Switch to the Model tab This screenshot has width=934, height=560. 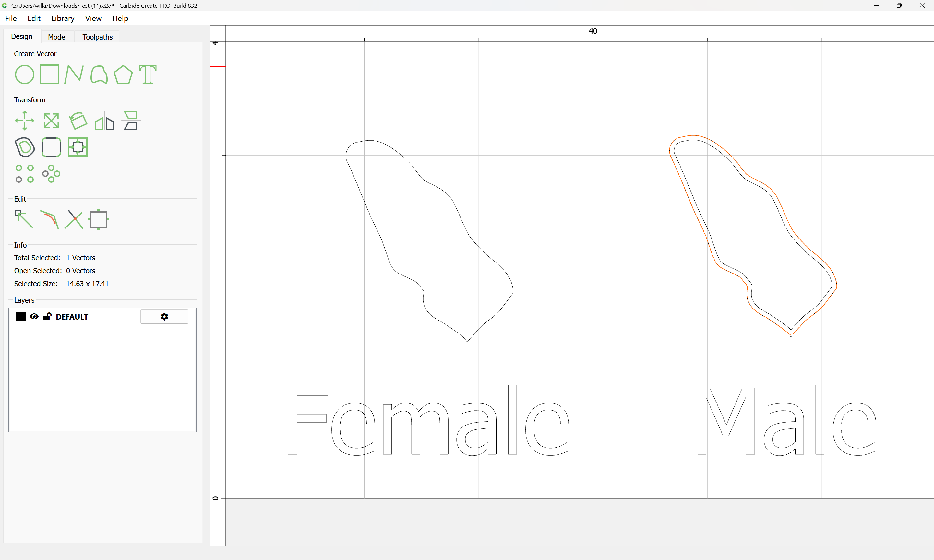(x=57, y=37)
